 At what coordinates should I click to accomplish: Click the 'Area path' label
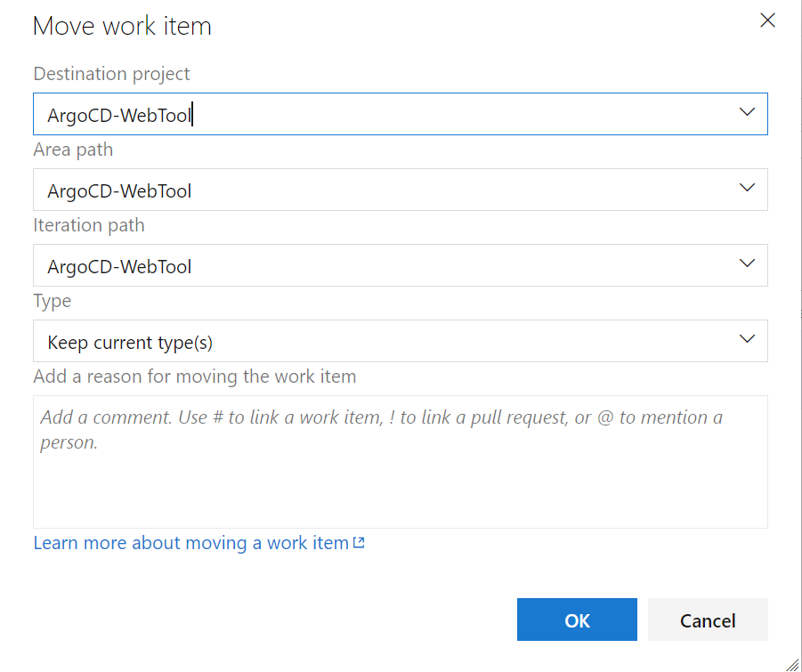(73, 150)
